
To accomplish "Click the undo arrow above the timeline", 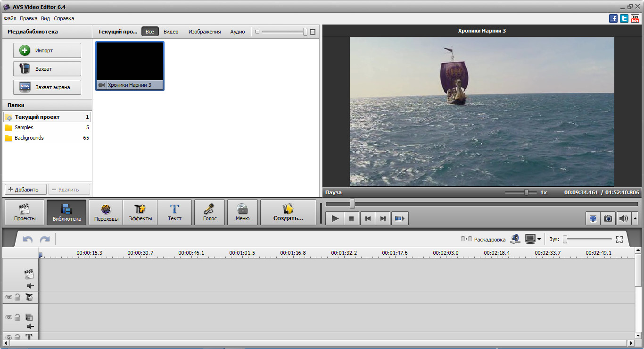I will (x=28, y=240).
